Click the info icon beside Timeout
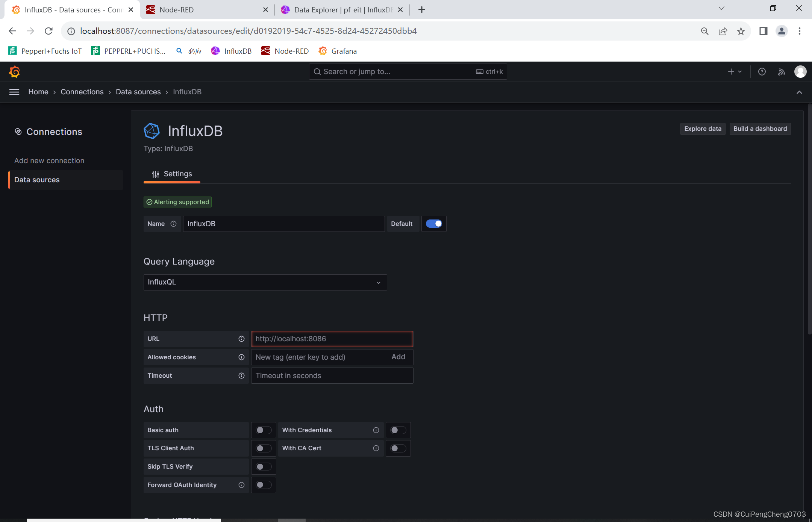This screenshot has height=522, width=812. tap(241, 375)
